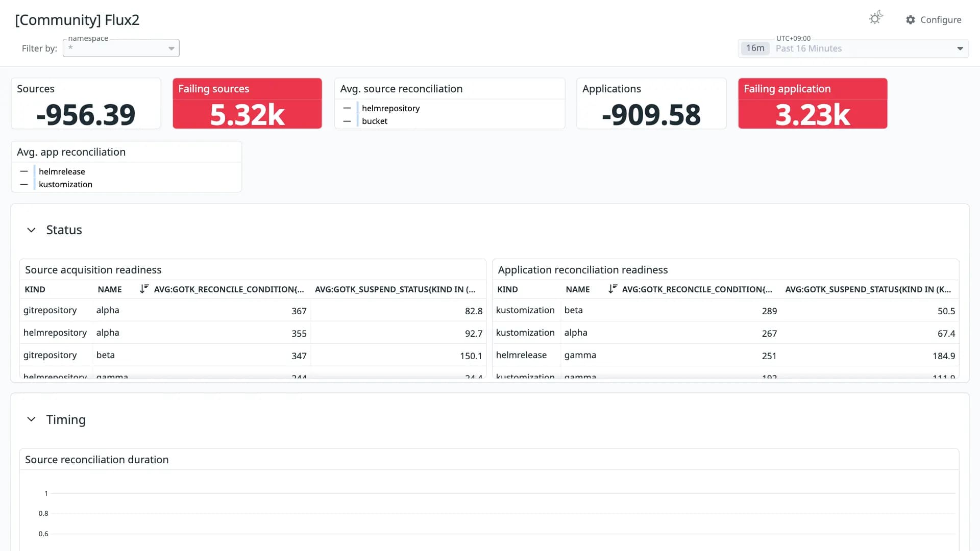Collapse the Status section chevron

click(x=31, y=230)
